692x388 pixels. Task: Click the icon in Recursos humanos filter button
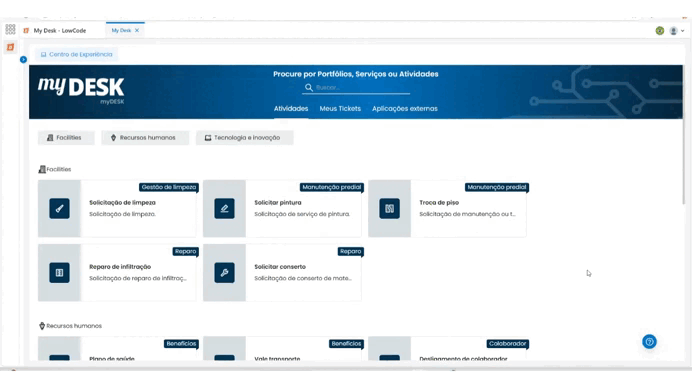tap(113, 138)
